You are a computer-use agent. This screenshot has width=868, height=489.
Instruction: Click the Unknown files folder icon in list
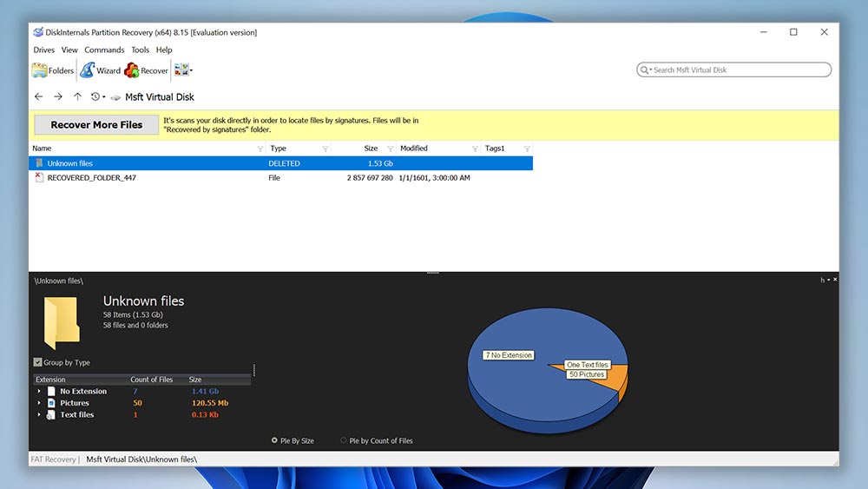pos(39,162)
